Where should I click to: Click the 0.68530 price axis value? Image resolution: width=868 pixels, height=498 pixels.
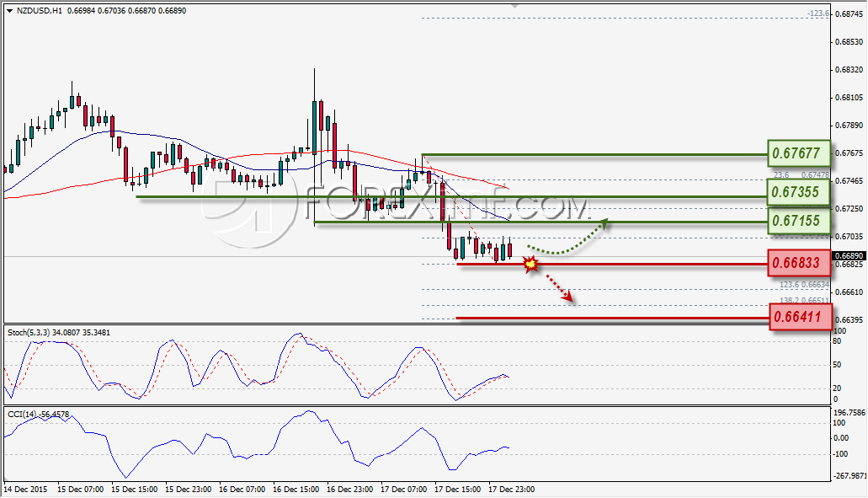coord(849,42)
